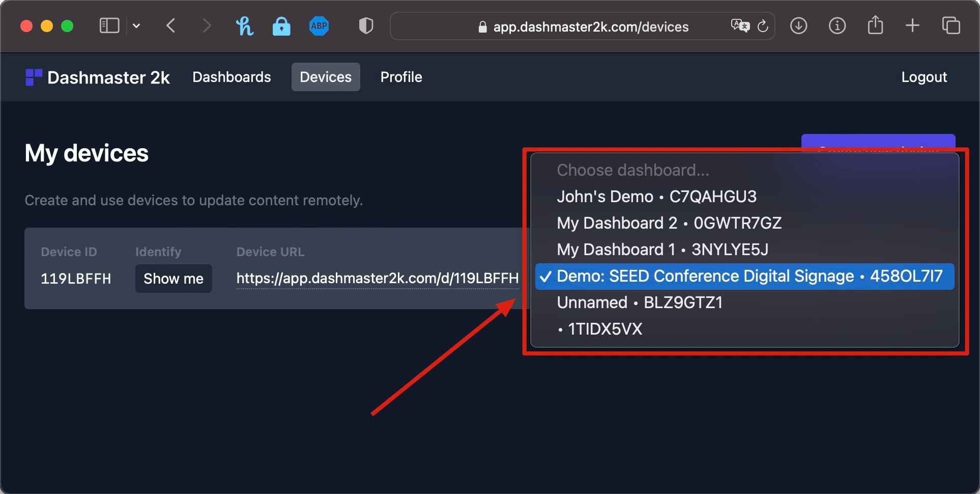
Task: Click the translate icon in the address bar
Action: click(x=740, y=26)
